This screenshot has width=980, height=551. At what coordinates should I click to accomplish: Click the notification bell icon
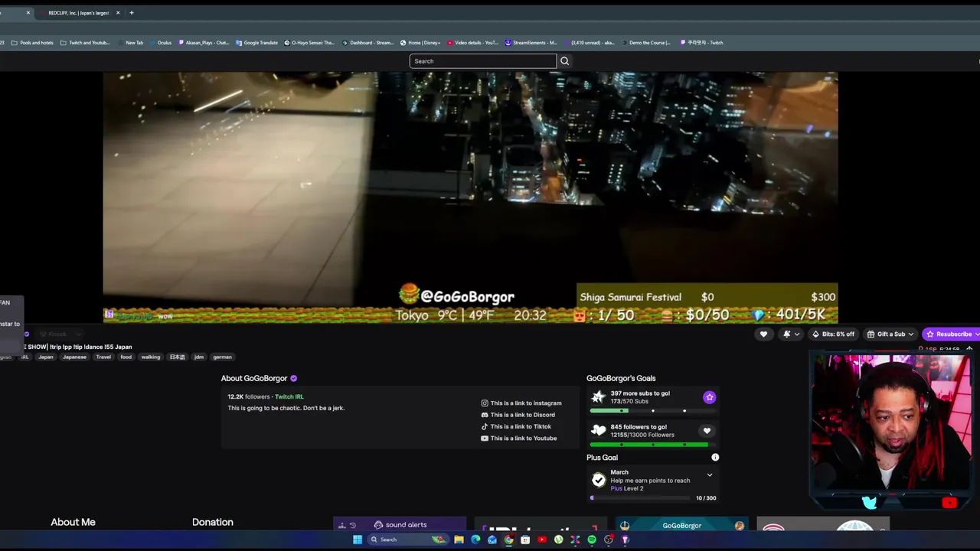click(x=787, y=334)
